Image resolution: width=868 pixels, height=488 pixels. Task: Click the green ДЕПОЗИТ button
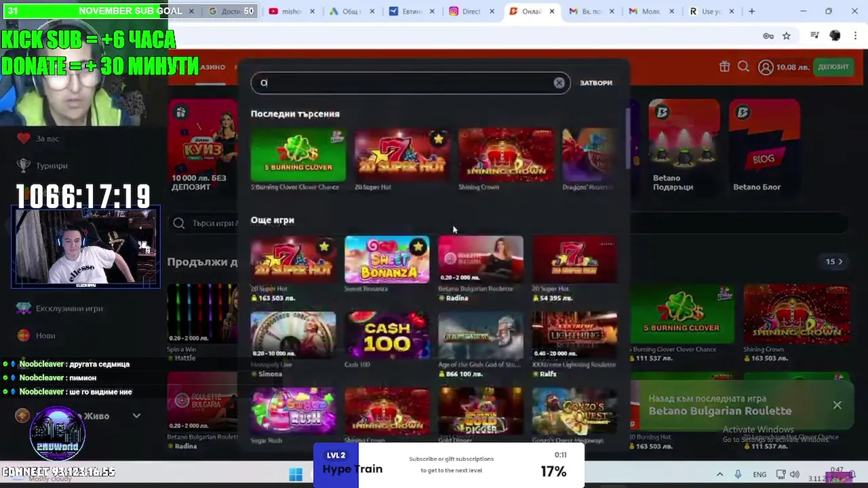[x=833, y=67]
